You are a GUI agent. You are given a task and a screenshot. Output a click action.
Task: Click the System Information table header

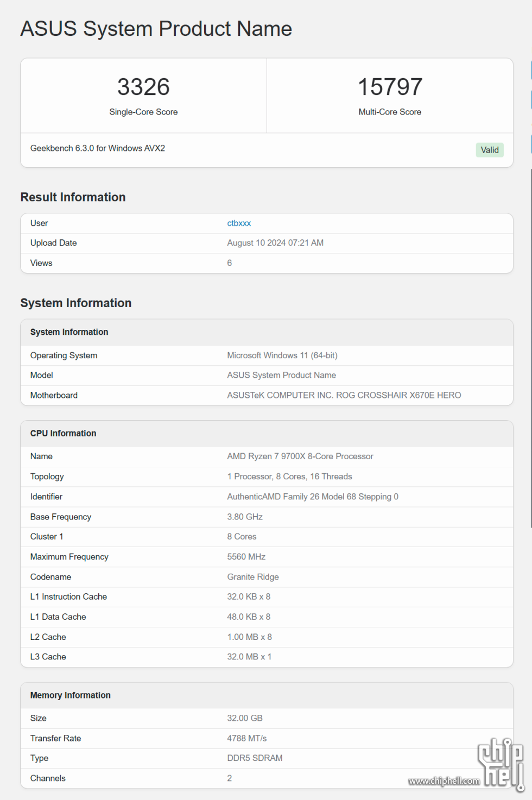[x=267, y=332]
